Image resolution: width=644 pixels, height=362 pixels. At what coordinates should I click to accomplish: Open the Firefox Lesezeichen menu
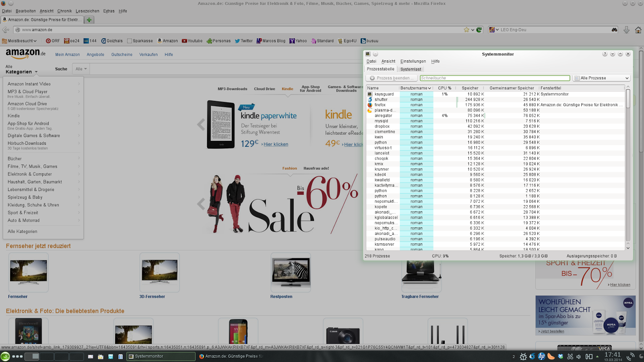coord(87,11)
